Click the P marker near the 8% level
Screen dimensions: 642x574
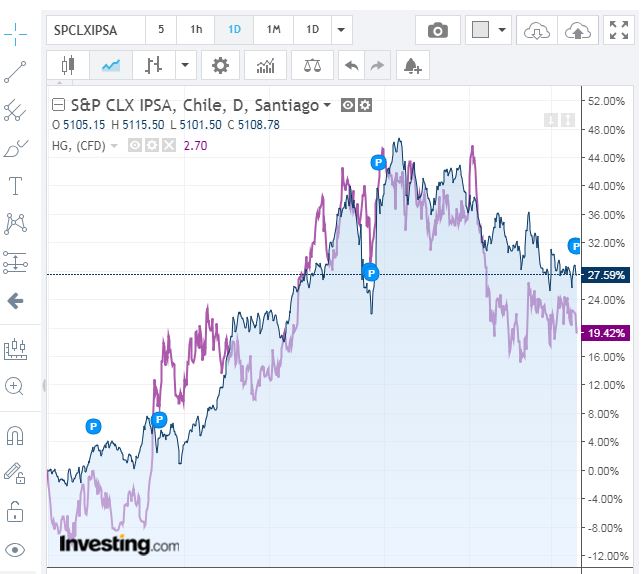tap(159, 420)
